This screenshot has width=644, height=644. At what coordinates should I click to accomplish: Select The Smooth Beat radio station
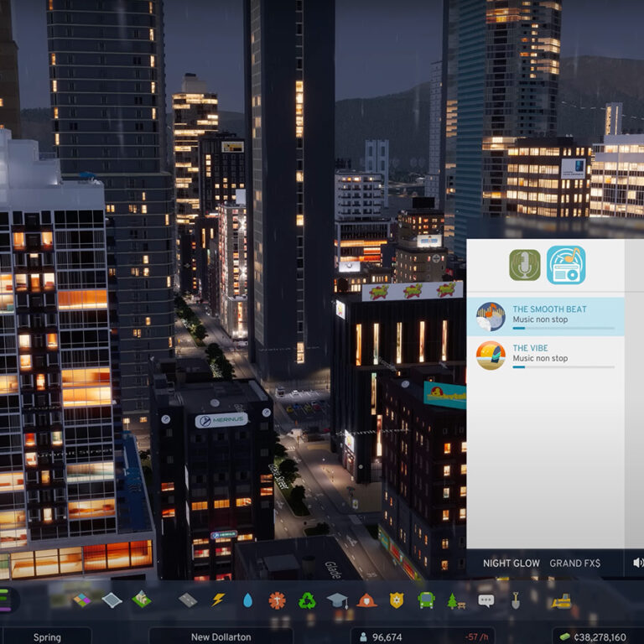[545, 317]
